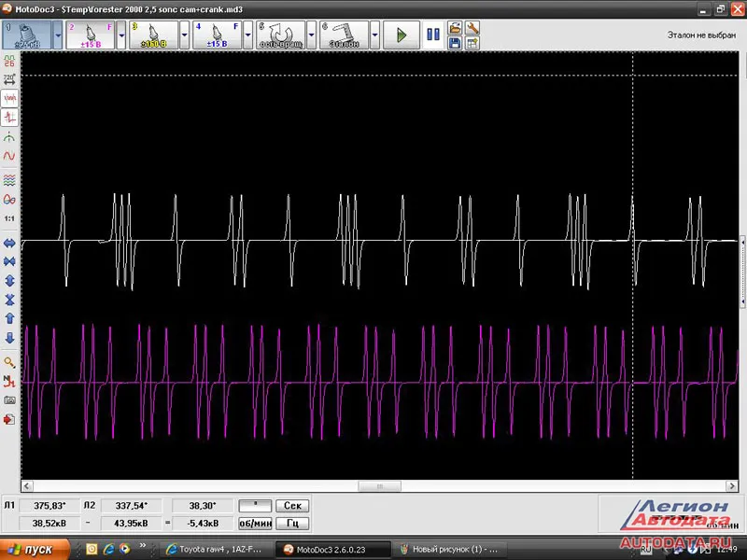
Task: Select channel 2 ±15 V probe
Action: pyautogui.click(x=90, y=35)
